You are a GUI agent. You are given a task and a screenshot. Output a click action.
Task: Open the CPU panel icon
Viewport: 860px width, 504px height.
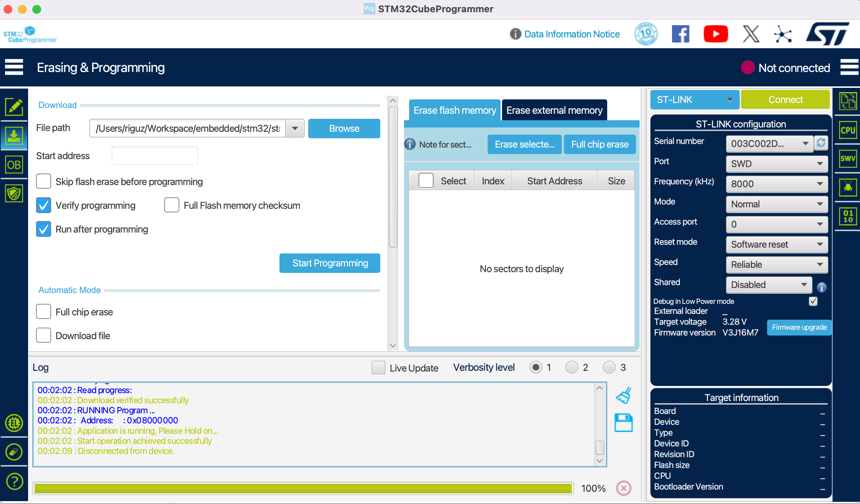(x=848, y=130)
